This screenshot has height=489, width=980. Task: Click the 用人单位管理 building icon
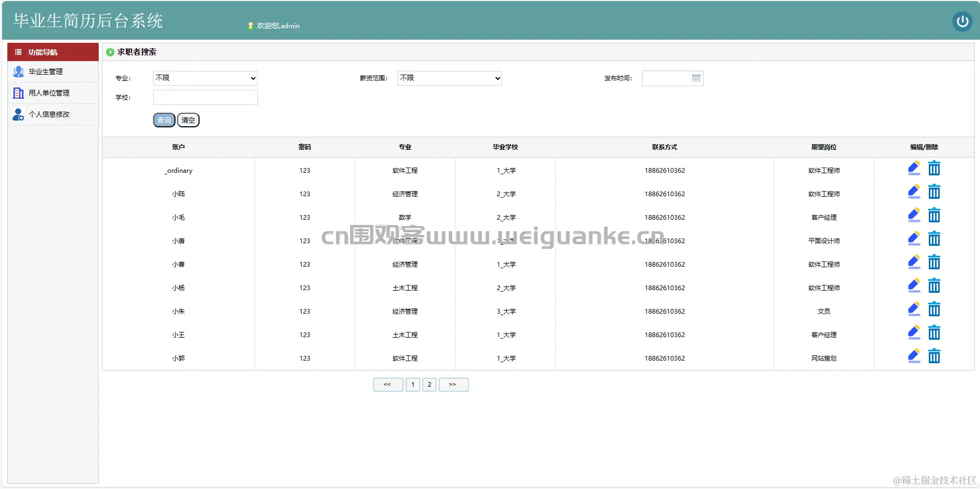[x=18, y=93]
